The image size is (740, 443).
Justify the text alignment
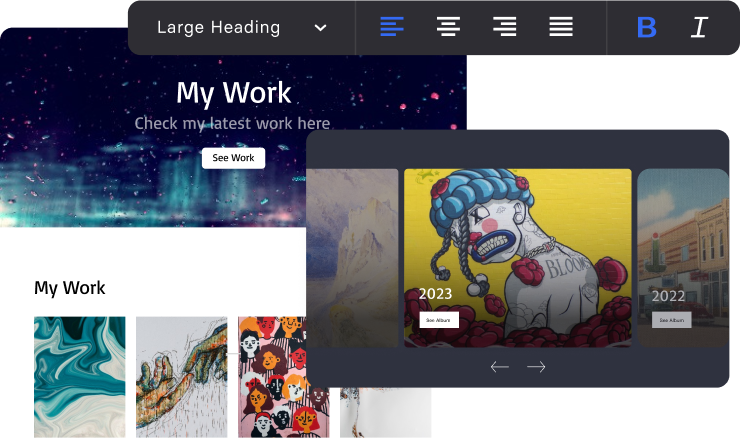click(561, 27)
